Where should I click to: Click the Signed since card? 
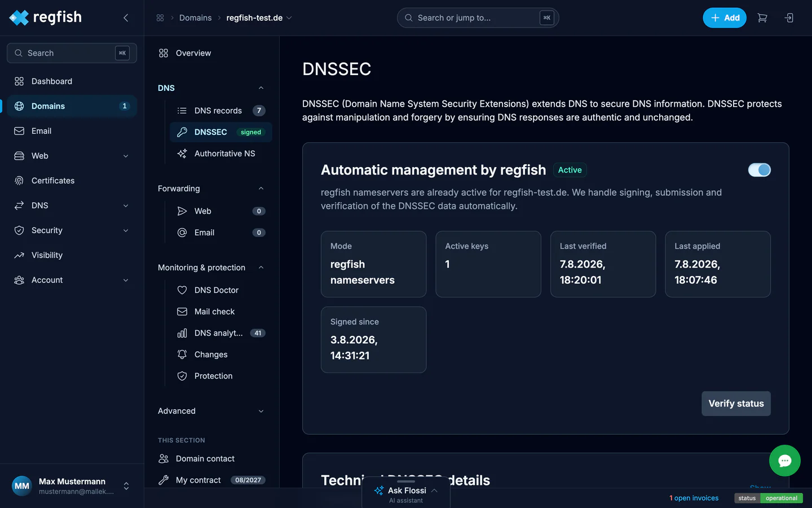click(373, 340)
